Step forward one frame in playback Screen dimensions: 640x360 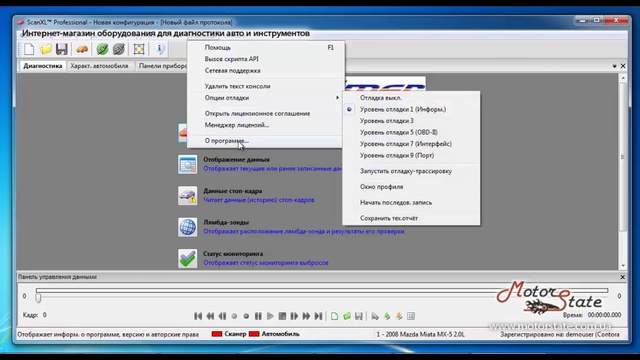(x=294, y=316)
